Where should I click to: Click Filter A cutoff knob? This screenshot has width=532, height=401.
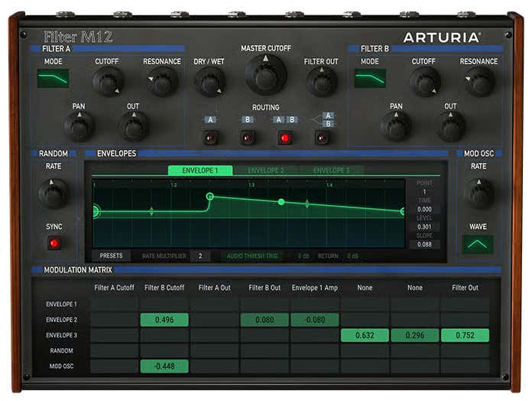click(108, 82)
